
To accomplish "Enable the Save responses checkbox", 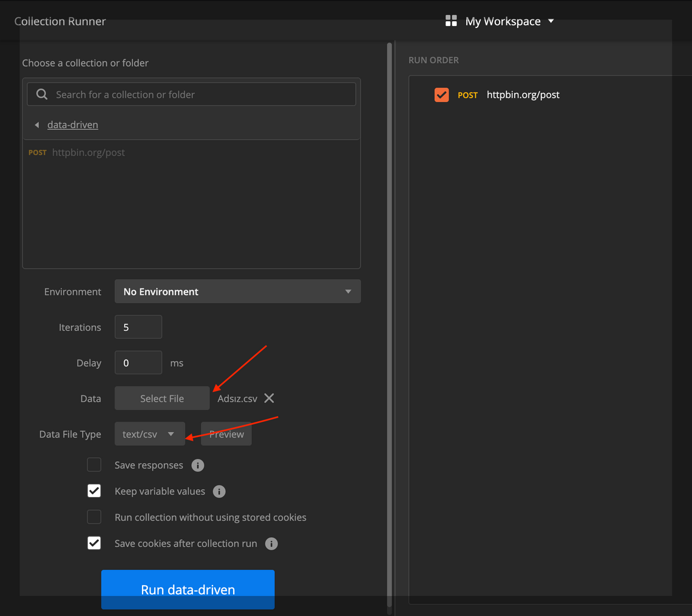I will pos(94,465).
